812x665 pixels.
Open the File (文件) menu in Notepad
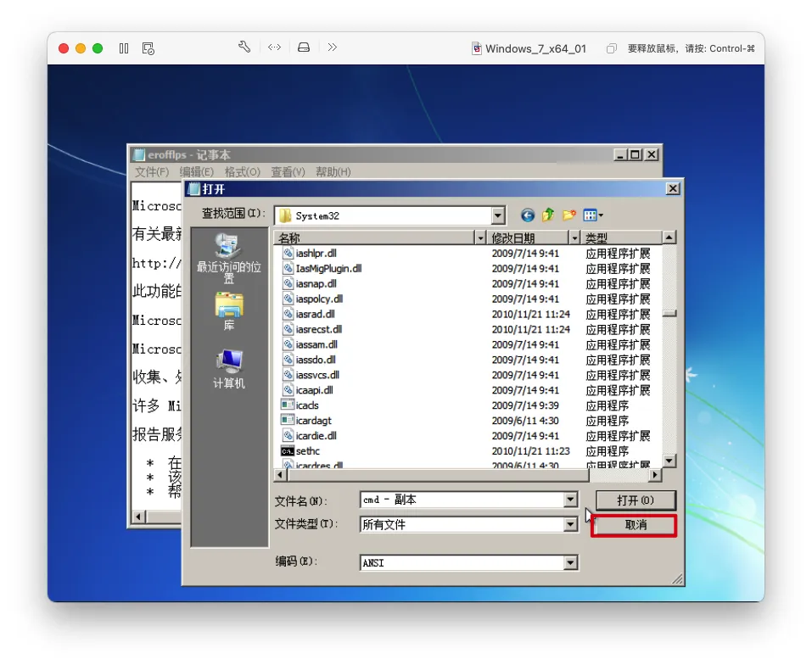pyautogui.click(x=152, y=172)
